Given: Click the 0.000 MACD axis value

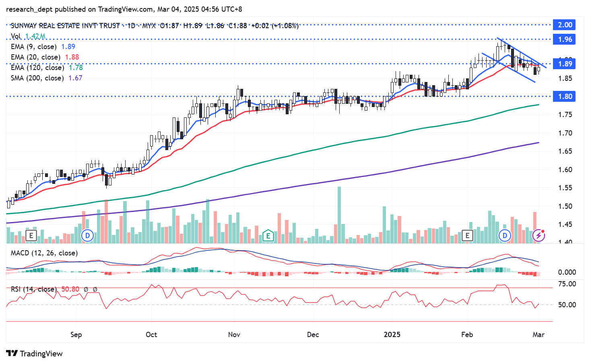Looking at the screenshot, I should pyautogui.click(x=567, y=272).
